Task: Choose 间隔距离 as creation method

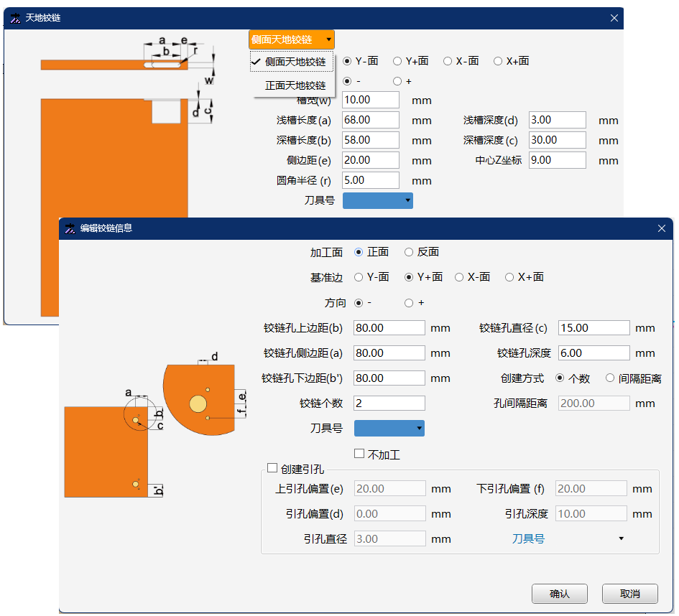Action: point(610,378)
